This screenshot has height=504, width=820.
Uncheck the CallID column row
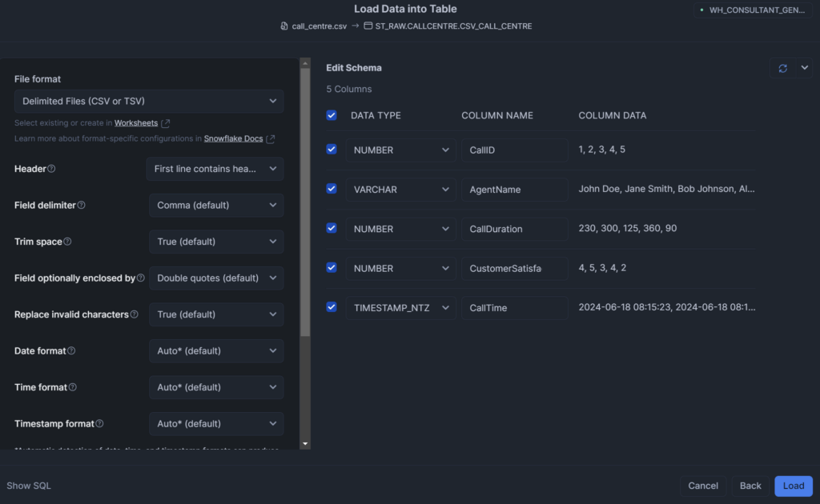point(332,150)
